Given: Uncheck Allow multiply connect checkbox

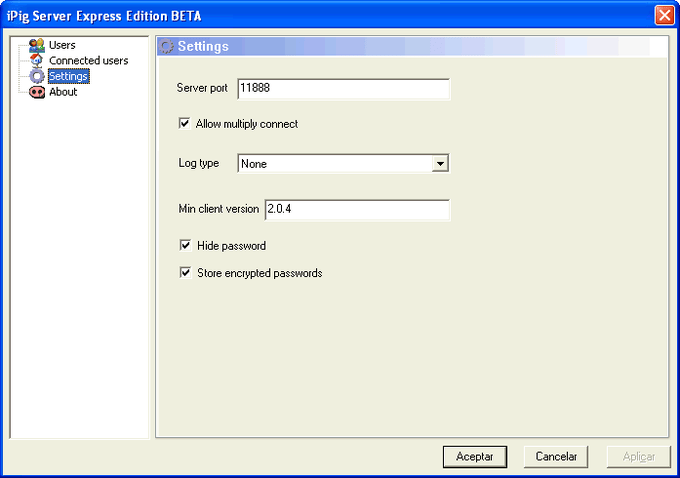Looking at the screenshot, I should point(184,124).
